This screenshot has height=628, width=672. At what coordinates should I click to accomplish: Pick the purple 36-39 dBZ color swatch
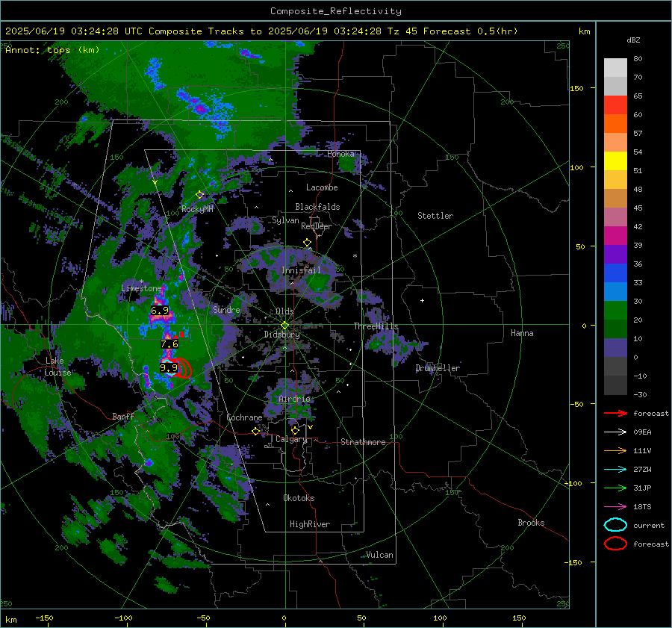(615, 255)
